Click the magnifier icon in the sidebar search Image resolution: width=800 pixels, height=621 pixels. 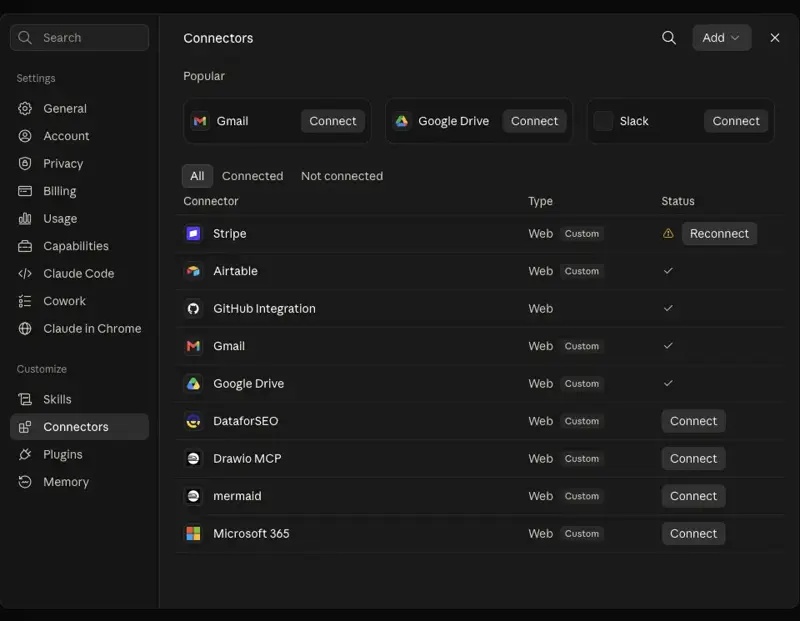24,38
